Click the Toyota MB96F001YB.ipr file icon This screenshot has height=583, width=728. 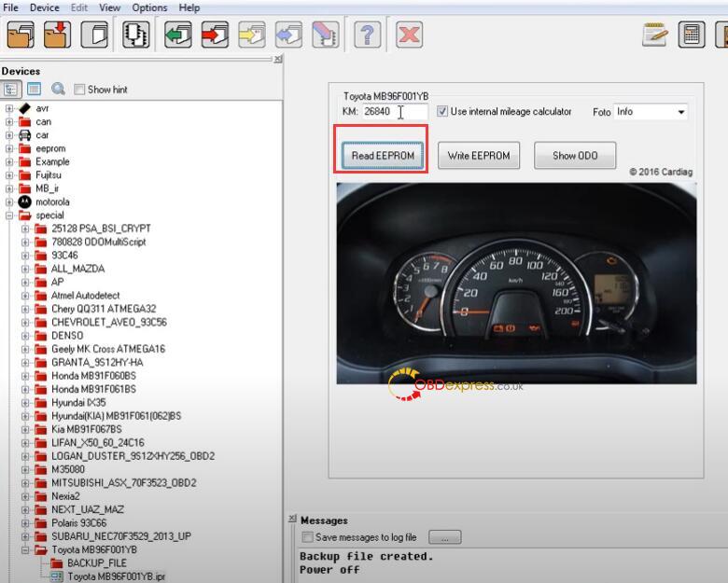tap(57, 576)
